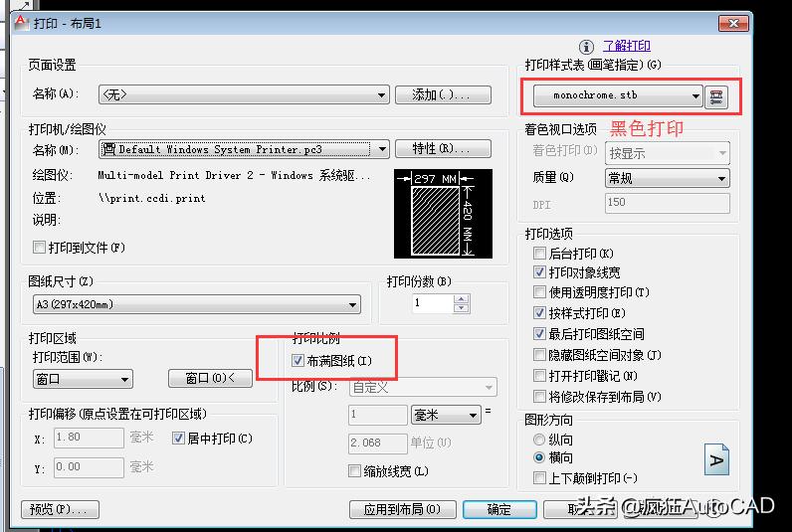Increase the 打印份数 copies stepper
The width and height of the screenshot is (792, 532).
pyautogui.click(x=461, y=298)
